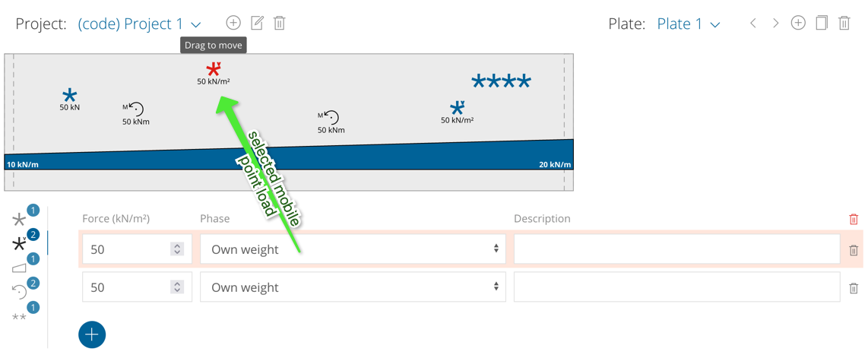Add a new project with plus icon
868x355 pixels.
pos(233,23)
